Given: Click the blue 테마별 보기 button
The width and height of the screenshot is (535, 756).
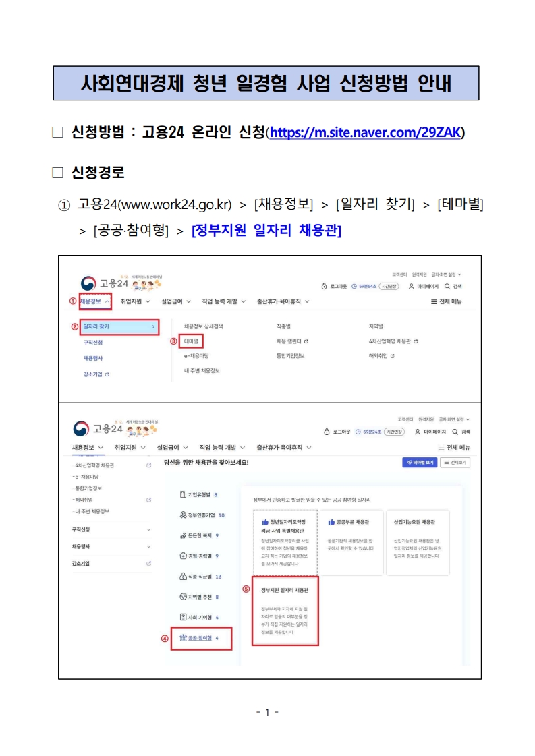Looking at the screenshot, I should 420,463.
